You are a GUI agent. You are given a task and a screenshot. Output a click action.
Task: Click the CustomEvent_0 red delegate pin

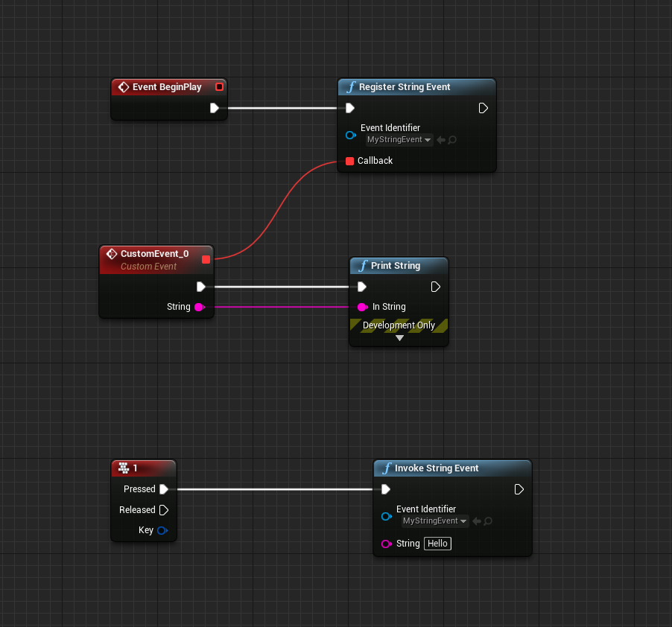click(206, 259)
